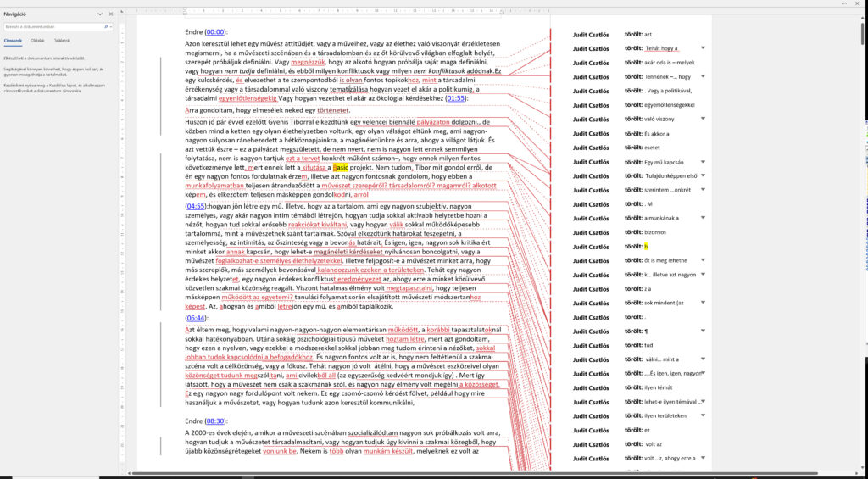This screenshot has width=868, height=479.
Task: Expand the 'való viszony' deletion balloon
Action: [x=703, y=120]
